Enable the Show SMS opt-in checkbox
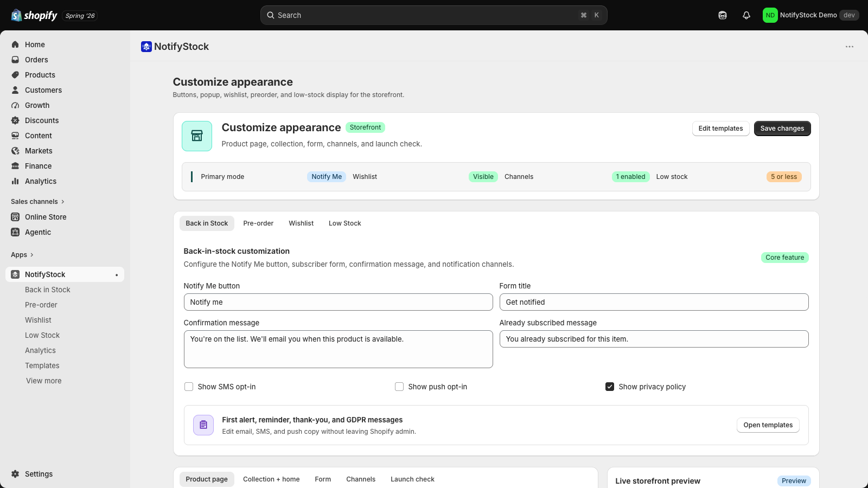 click(189, 387)
